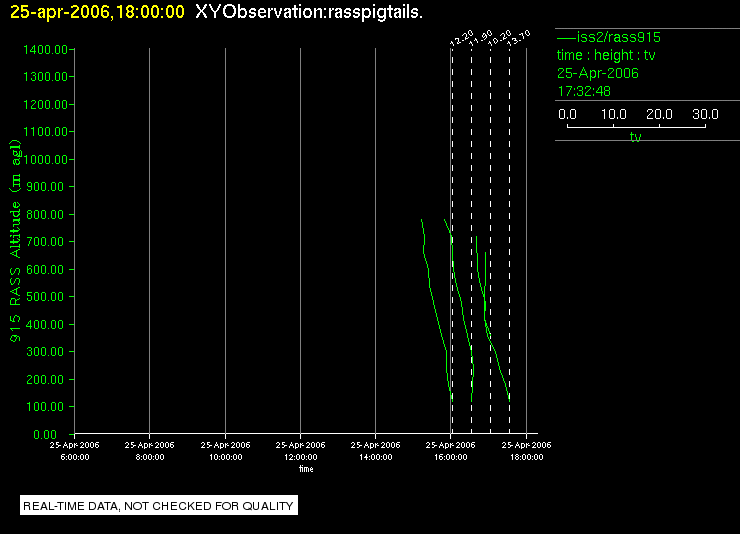740x534 pixels.
Task: Click the 1200.00 altitude axis label
Action: coord(45,104)
